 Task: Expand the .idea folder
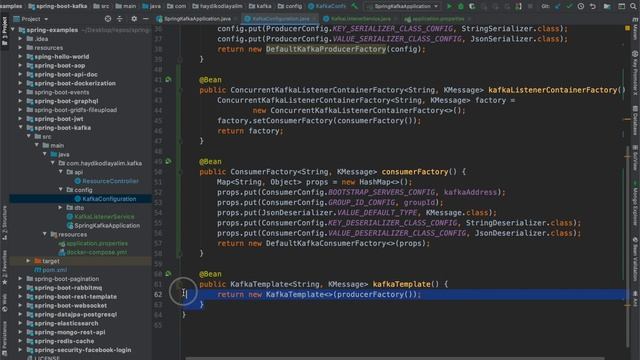20,39
